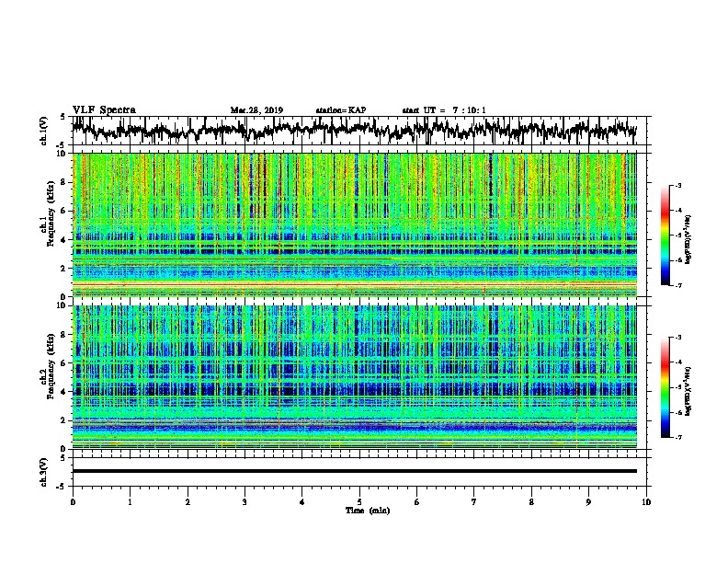
Task: Click the ch.2 spectrogram panel
Action: pyautogui.click(x=354, y=377)
